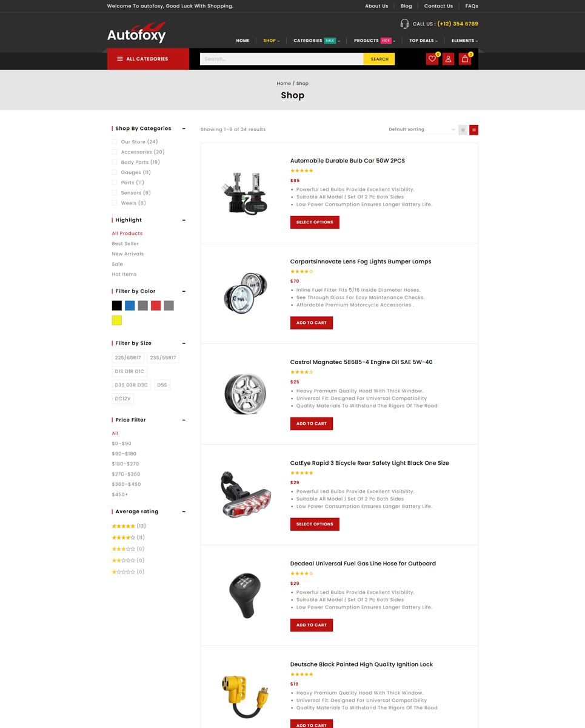Collapse the Shop By Categories section

point(184,129)
